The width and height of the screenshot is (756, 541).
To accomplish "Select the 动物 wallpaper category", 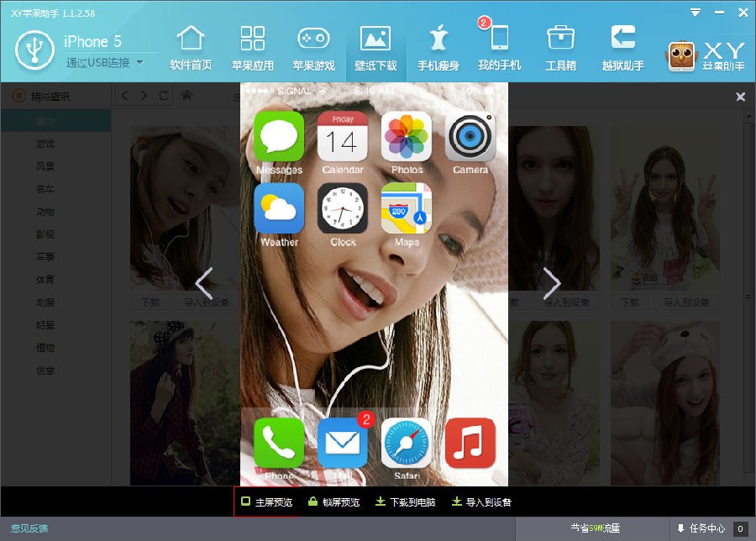I will (x=45, y=212).
